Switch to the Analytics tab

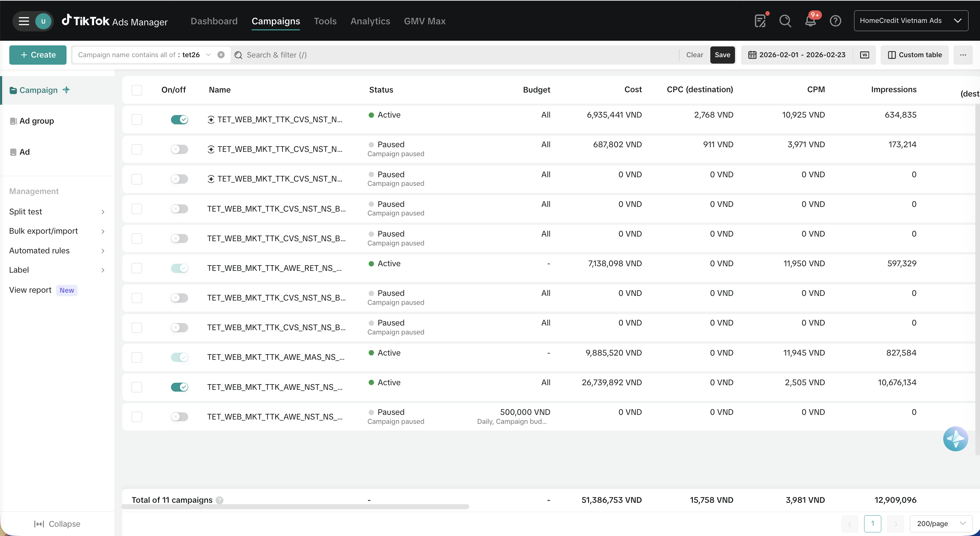click(x=370, y=21)
